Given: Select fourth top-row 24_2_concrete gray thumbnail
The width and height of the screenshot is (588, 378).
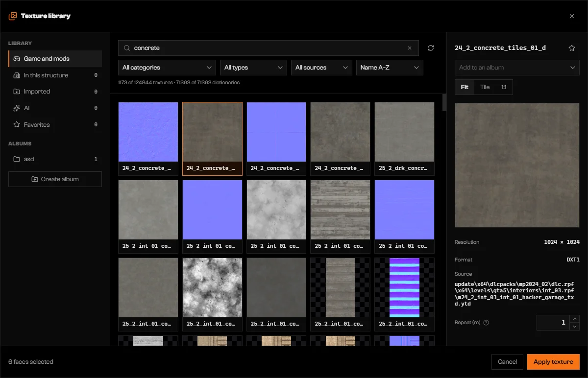Looking at the screenshot, I should point(340,139).
